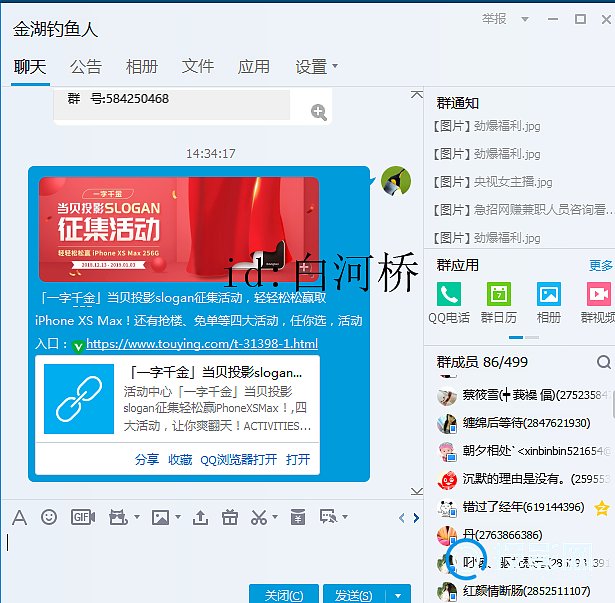
Task: Open the GIF sticker panel
Action: [83, 517]
